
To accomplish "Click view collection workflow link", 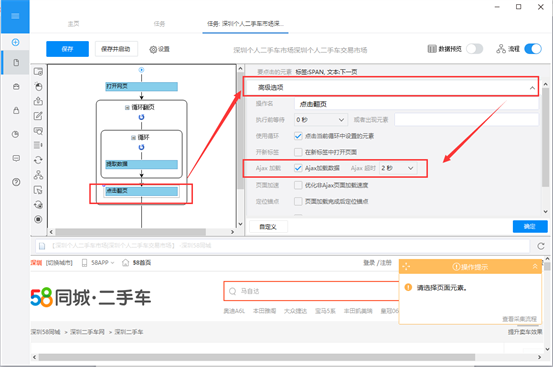I will click(x=519, y=319).
